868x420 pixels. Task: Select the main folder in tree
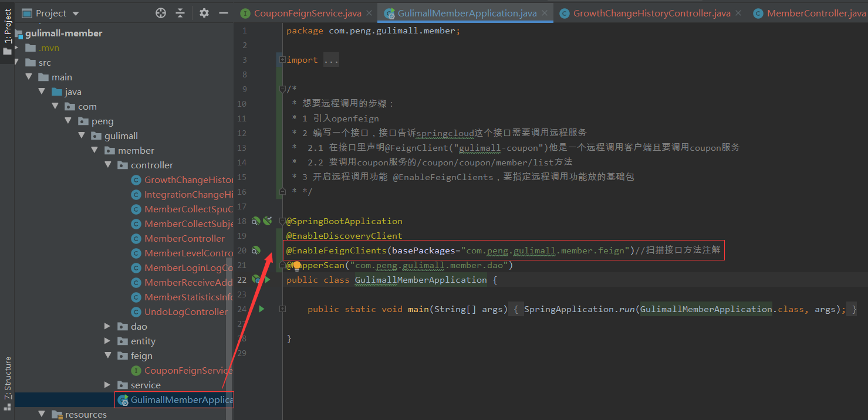click(x=62, y=77)
